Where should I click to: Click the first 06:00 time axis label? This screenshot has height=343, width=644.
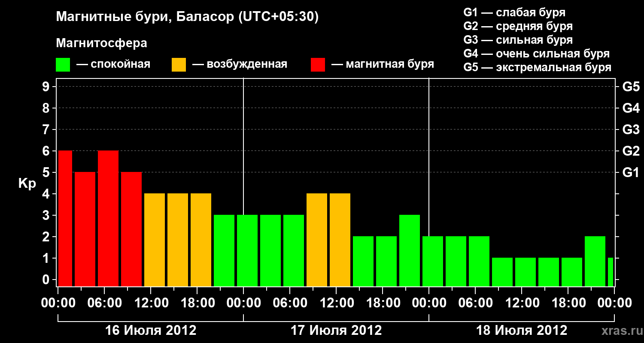point(104,303)
